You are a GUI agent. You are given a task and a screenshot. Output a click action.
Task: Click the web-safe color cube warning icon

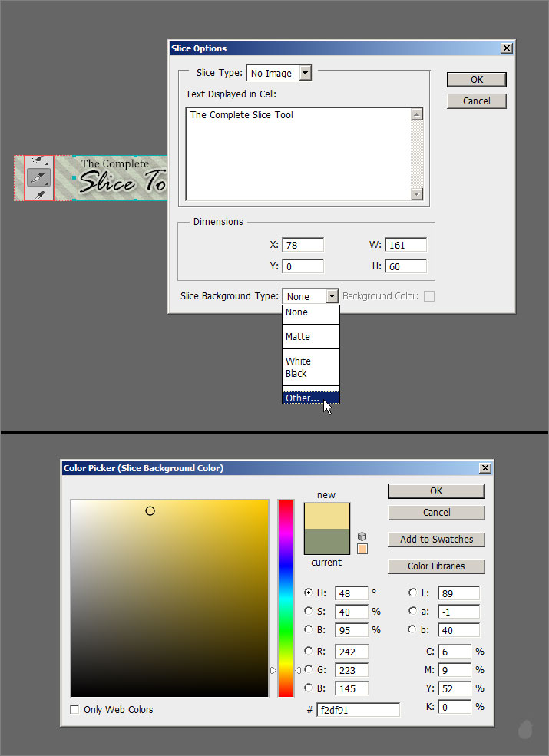click(x=362, y=536)
